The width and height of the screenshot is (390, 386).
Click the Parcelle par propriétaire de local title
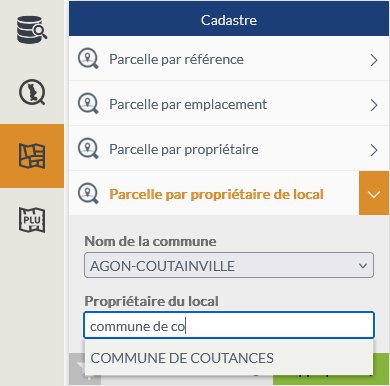pos(216,194)
